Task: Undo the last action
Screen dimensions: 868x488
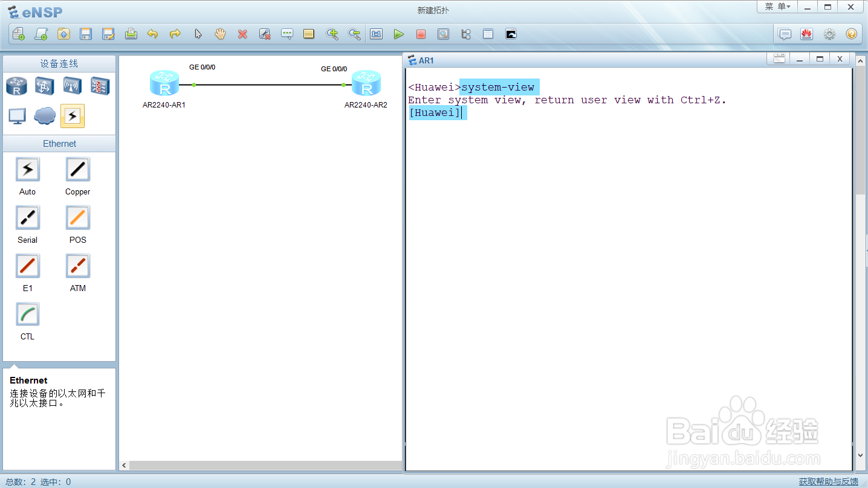Action: 153,34
